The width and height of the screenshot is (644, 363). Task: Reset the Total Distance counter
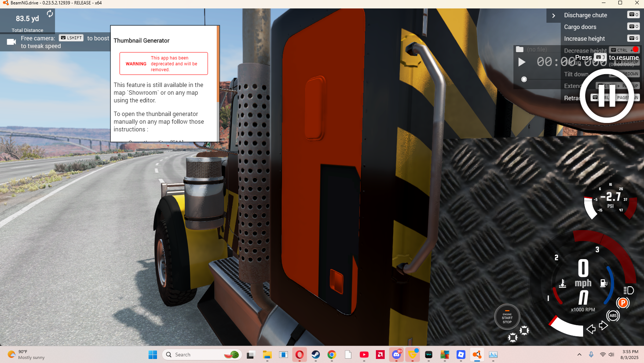tap(50, 13)
